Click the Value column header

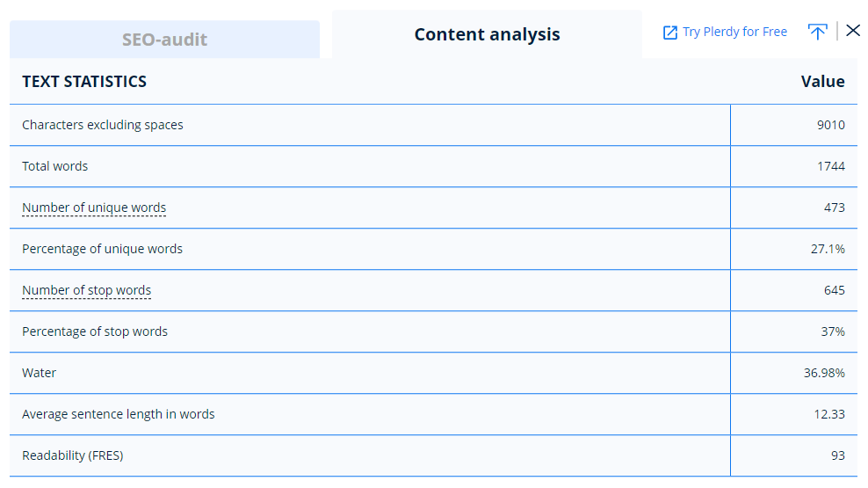tap(822, 82)
